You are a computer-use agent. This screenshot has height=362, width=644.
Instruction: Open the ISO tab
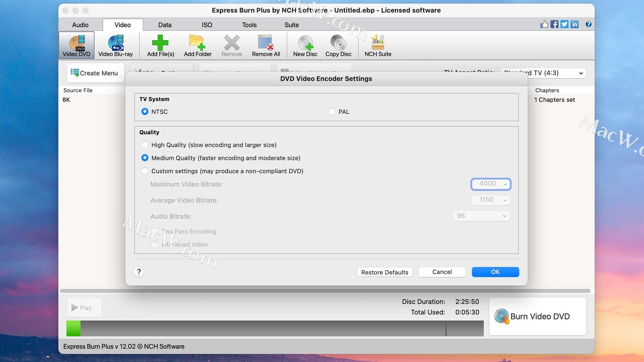click(207, 25)
